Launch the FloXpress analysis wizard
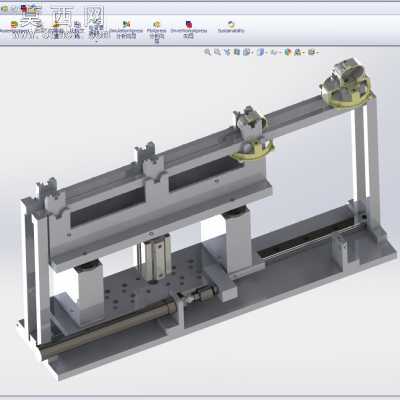Image resolution: width=400 pixels, height=400 pixels. click(x=156, y=31)
